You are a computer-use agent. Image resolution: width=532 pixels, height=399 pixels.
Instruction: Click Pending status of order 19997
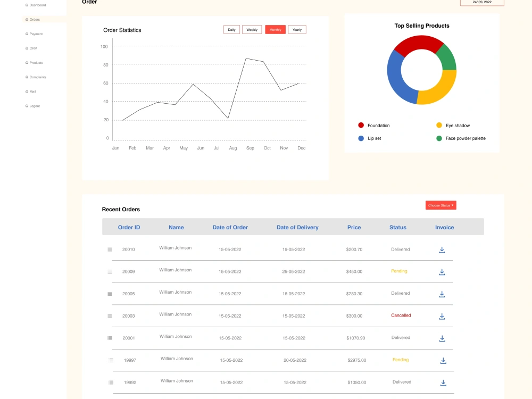pyautogui.click(x=401, y=360)
